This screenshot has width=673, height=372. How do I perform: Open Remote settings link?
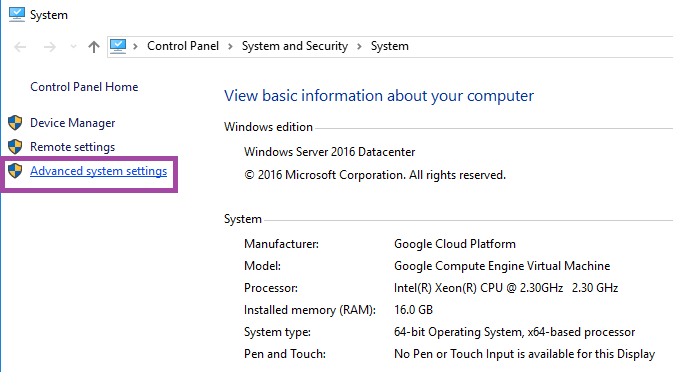[x=73, y=147]
